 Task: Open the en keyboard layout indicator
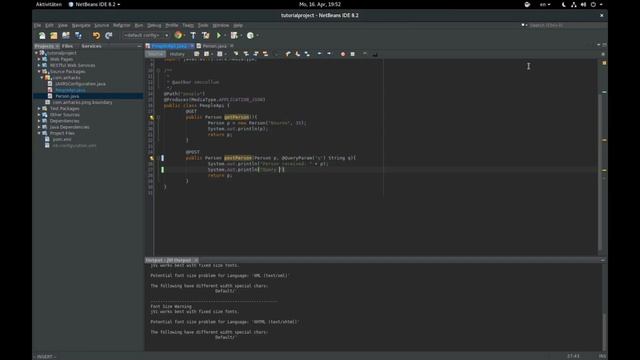tap(545, 4)
